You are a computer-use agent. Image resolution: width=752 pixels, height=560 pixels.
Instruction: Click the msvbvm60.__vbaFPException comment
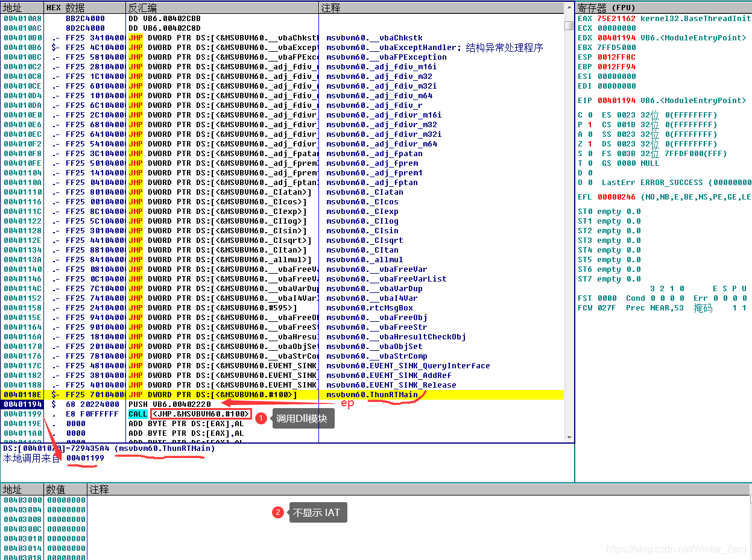click(387, 57)
